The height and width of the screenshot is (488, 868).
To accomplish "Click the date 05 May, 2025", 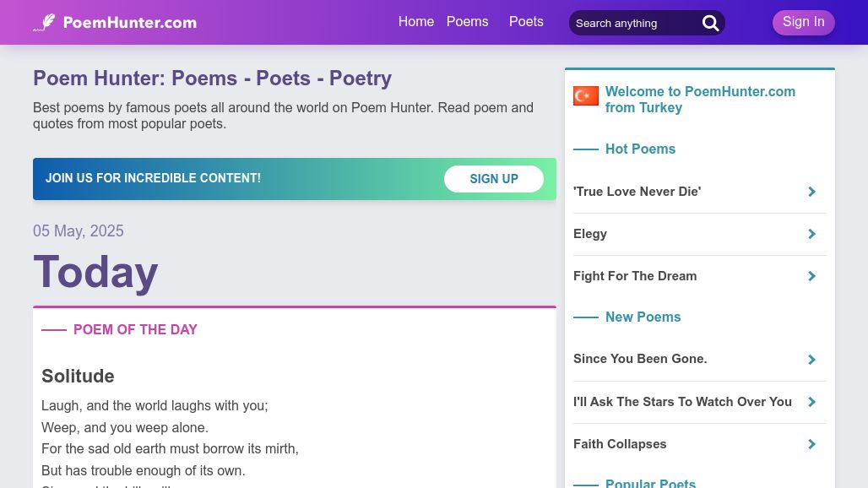I will tap(78, 230).
